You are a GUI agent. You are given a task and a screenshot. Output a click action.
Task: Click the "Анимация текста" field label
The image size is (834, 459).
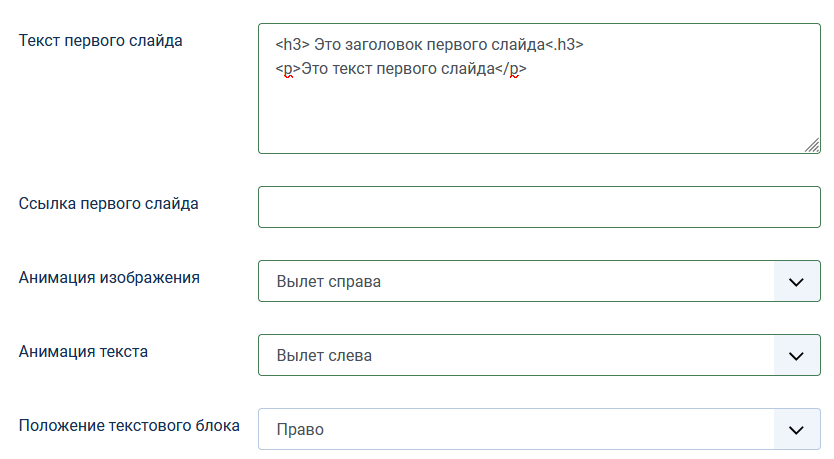pyautogui.click(x=84, y=352)
